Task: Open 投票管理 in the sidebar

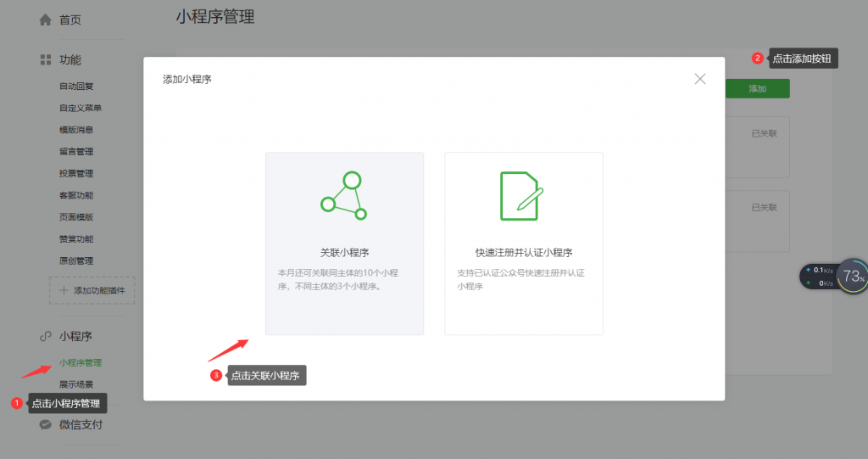Action: tap(76, 174)
